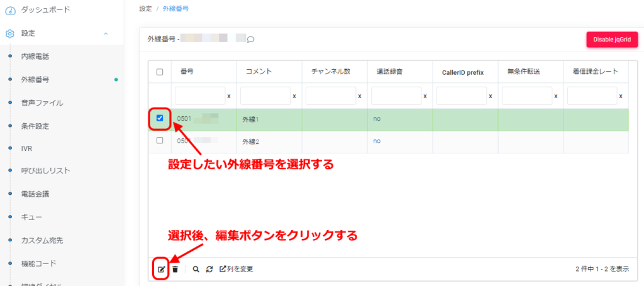Clear the 番号 filter with its x
Image resolution: width=644 pixels, height=286 pixels.
pyautogui.click(x=229, y=96)
